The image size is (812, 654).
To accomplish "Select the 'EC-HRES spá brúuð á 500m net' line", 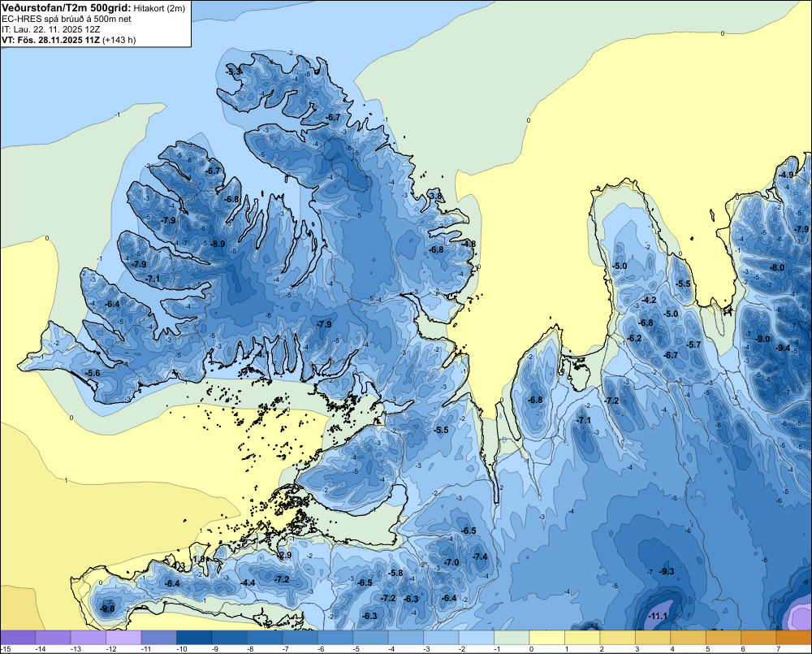I will [67, 19].
